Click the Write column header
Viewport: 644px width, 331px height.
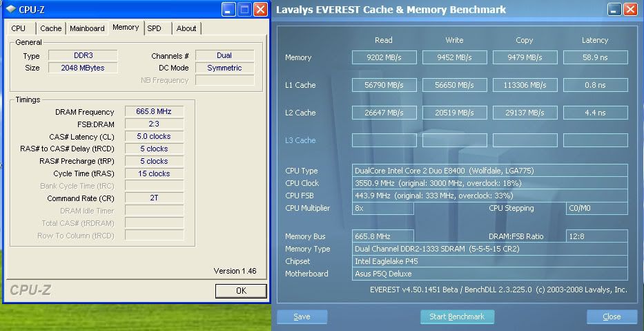coord(454,40)
